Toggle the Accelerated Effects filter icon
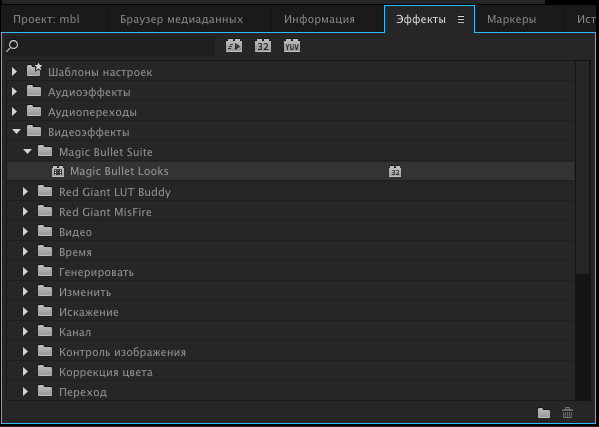599x427 pixels. (x=234, y=46)
